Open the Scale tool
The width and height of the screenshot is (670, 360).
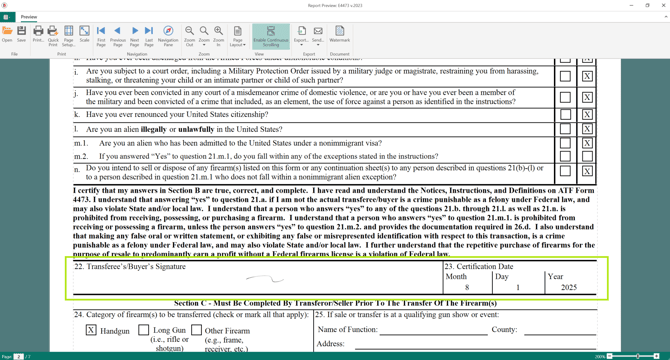[84, 34]
